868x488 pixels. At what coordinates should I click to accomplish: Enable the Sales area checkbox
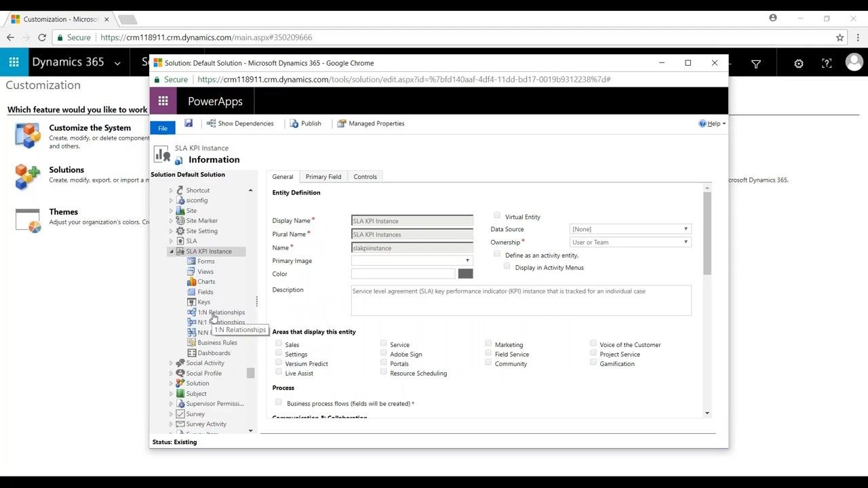(279, 344)
